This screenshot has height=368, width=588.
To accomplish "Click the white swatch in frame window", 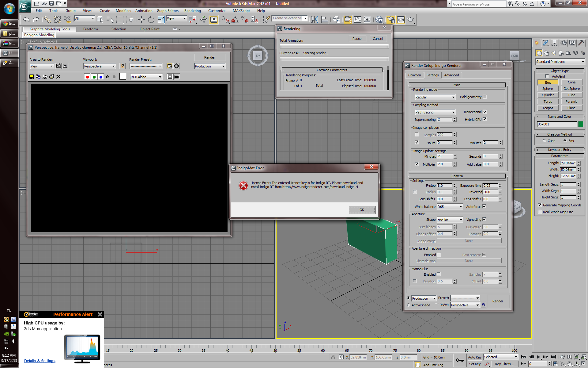I will [x=123, y=77].
